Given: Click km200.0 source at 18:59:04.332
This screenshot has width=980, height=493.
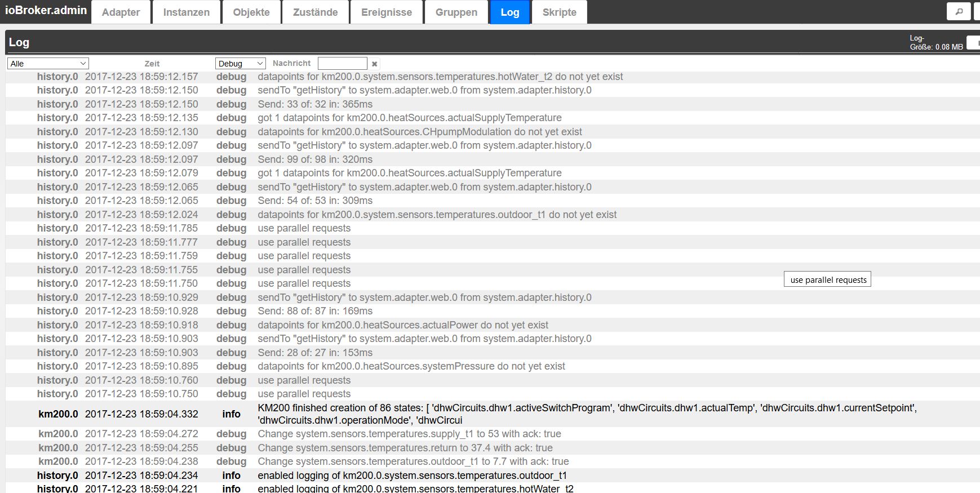Looking at the screenshot, I should tap(58, 414).
